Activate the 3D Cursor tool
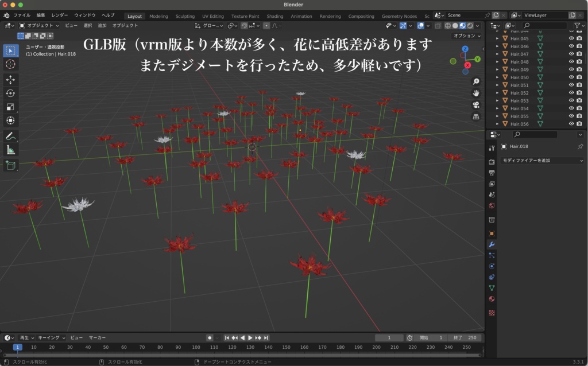The image size is (588, 366). 10,64
